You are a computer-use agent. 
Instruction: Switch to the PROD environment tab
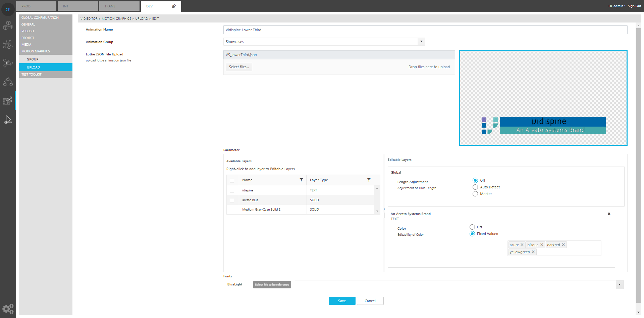pyautogui.click(x=36, y=6)
